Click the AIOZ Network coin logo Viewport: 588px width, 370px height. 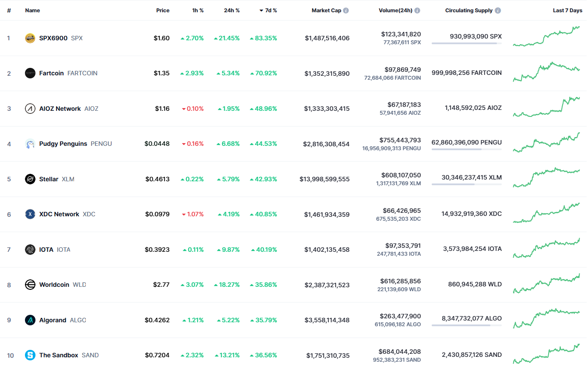(30, 109)
